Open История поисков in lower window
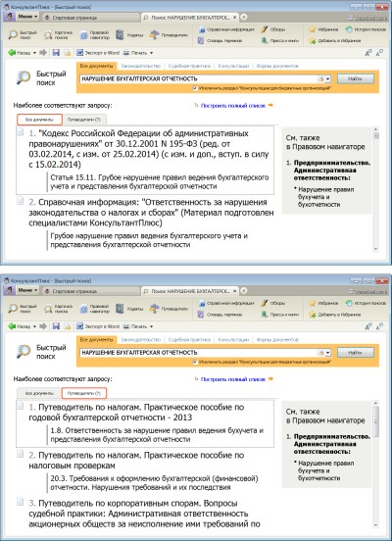 tap(366, 303)
